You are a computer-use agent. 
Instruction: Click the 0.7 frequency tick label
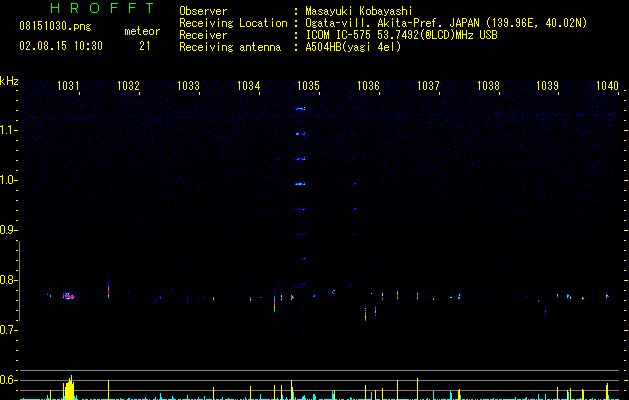pyautogui.click(x=7, y=330)
